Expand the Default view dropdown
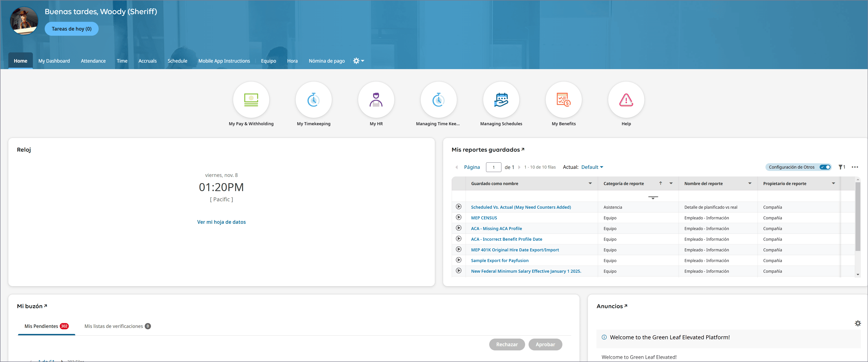 592,167
